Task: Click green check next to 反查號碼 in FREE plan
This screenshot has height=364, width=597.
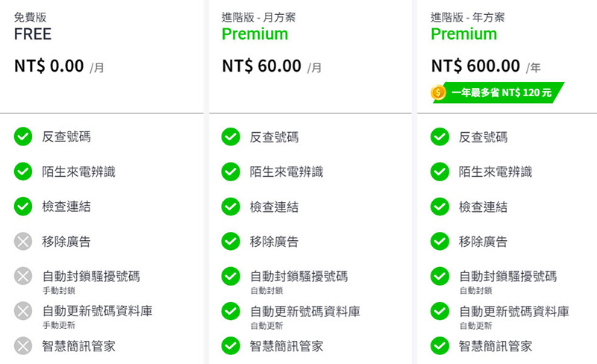Action: [x=23, y=136]
